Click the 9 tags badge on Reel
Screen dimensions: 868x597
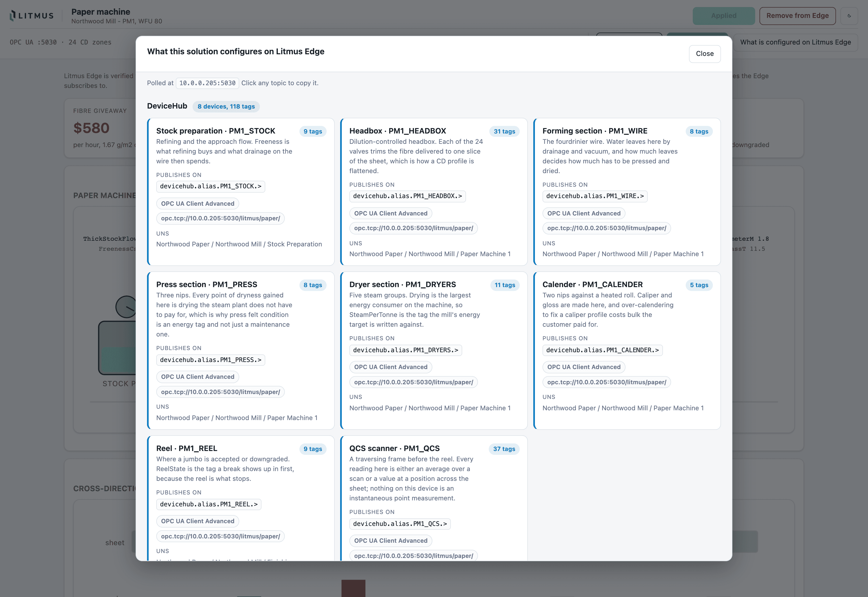tap(312, 449)
